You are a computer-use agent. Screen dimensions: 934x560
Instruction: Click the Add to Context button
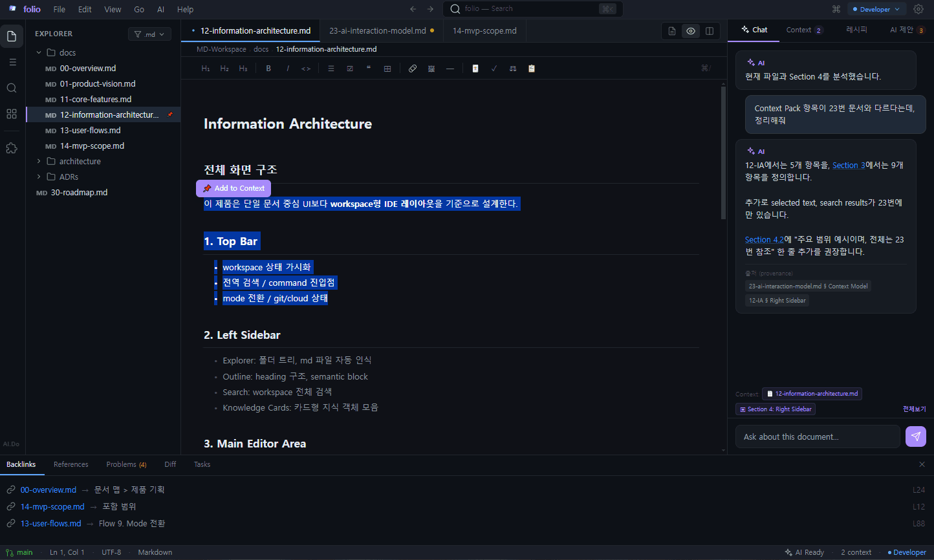click(x=234, y=188)
